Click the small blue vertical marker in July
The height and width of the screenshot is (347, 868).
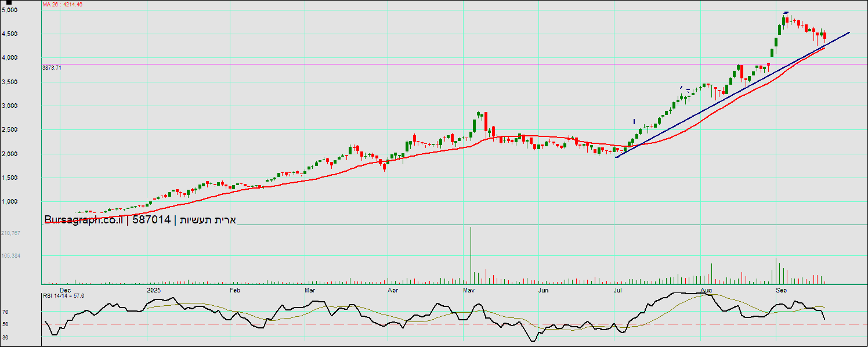coord(634,122)
